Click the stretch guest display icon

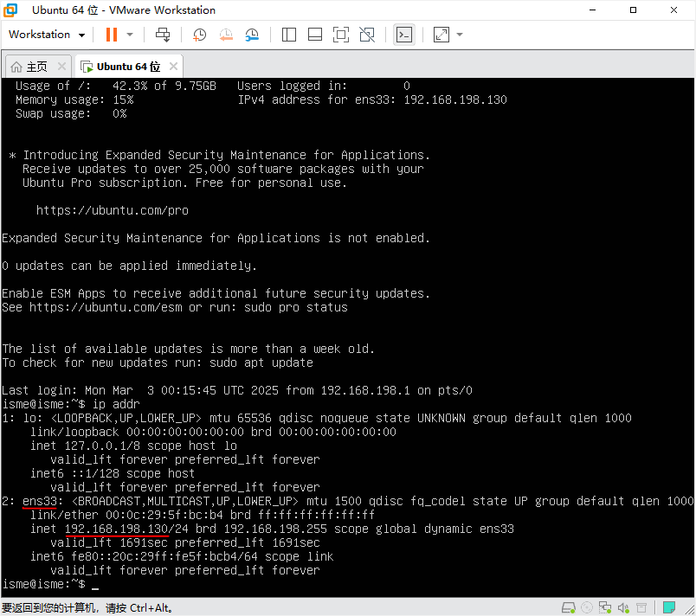coord(441,35)
